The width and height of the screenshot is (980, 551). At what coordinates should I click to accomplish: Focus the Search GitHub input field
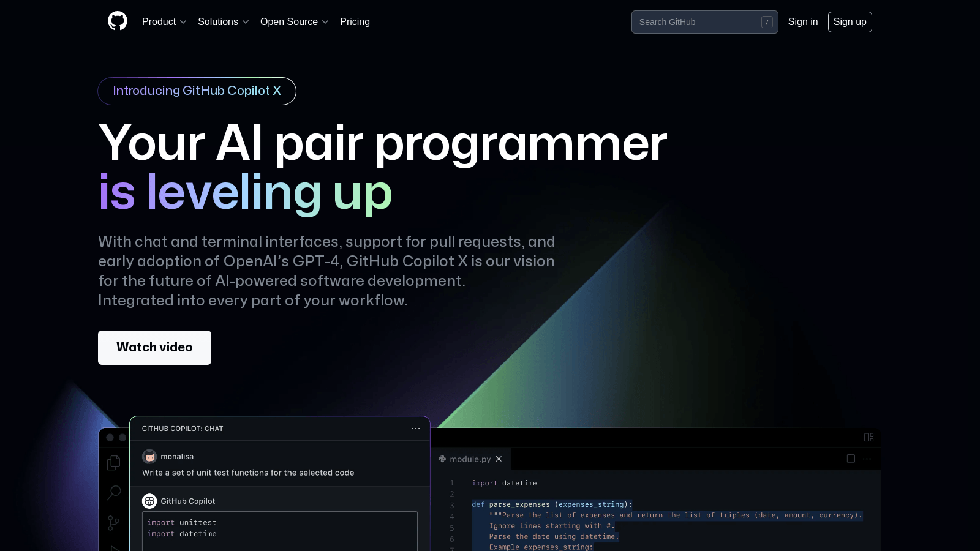[704, 22]
